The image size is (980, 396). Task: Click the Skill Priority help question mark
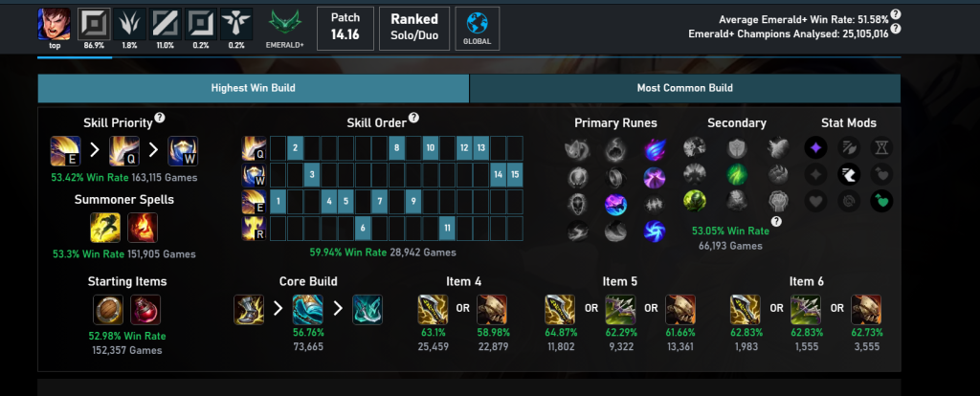pos(160,118)
